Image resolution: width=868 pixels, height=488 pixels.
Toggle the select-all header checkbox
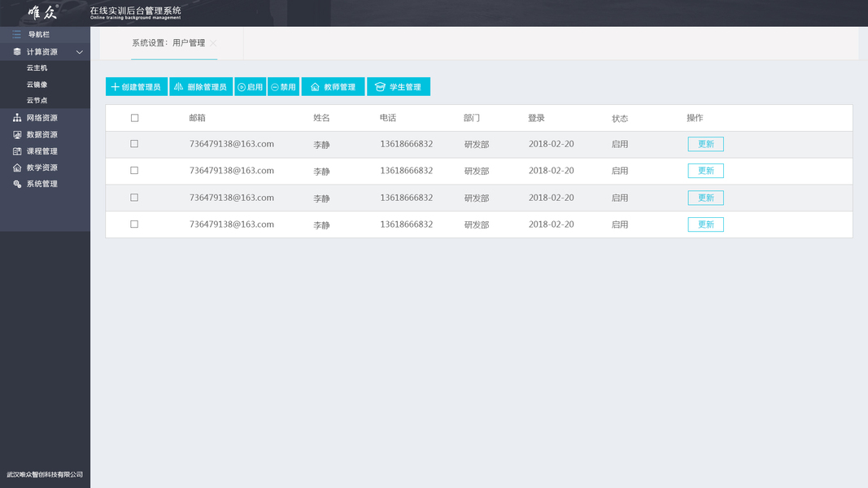point(134,118)
